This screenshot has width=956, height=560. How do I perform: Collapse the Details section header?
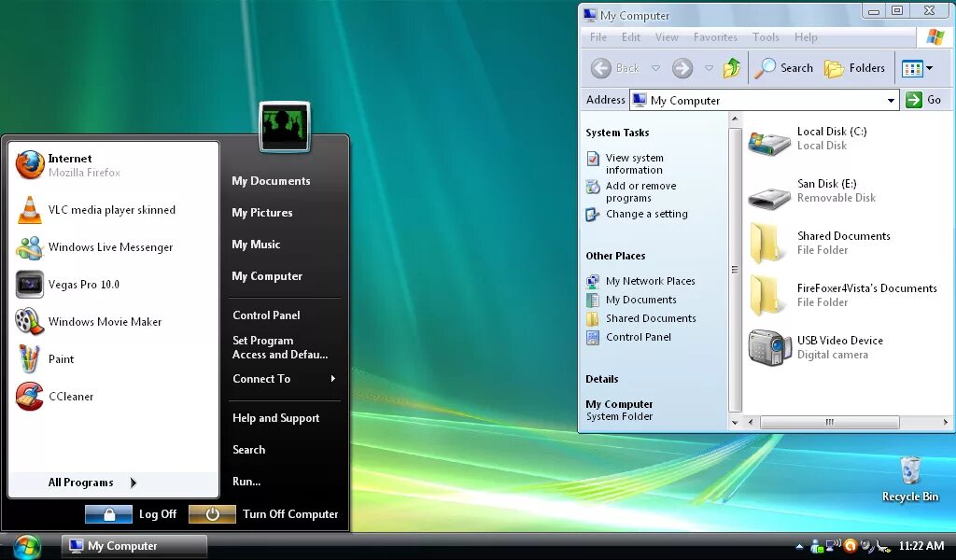coord(602,379)
